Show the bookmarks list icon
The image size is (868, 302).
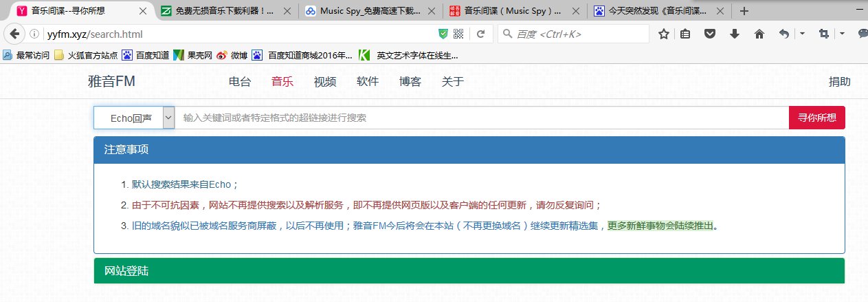(x=686, y=34)
